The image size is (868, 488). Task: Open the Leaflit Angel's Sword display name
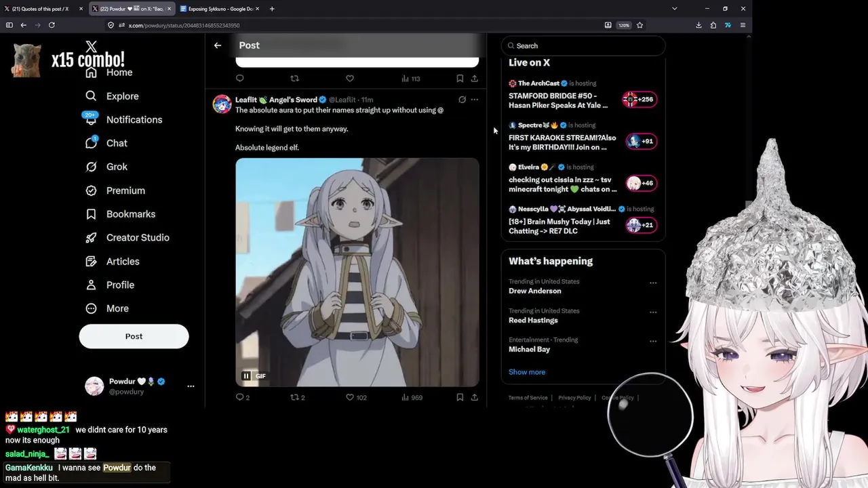[x=276, y=100]
